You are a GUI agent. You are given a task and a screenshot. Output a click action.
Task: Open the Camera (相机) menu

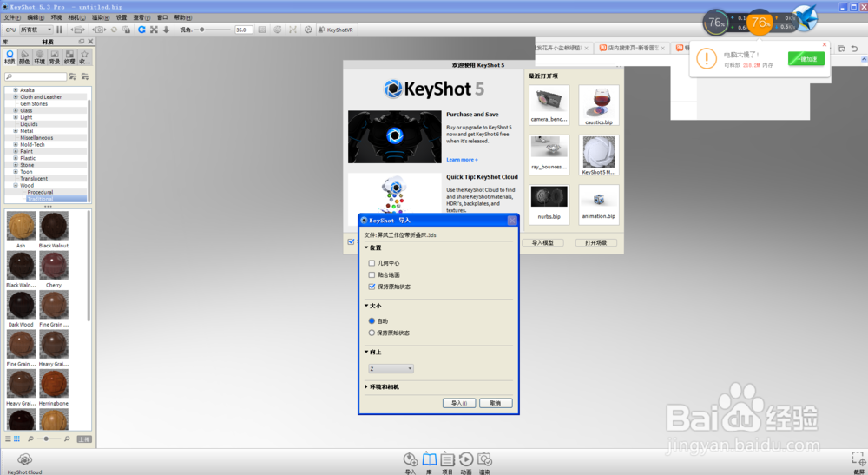tap(76, 17)
